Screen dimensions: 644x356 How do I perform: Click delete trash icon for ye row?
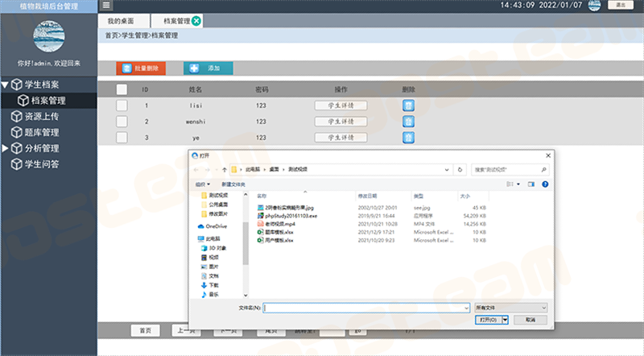[408, 138]
